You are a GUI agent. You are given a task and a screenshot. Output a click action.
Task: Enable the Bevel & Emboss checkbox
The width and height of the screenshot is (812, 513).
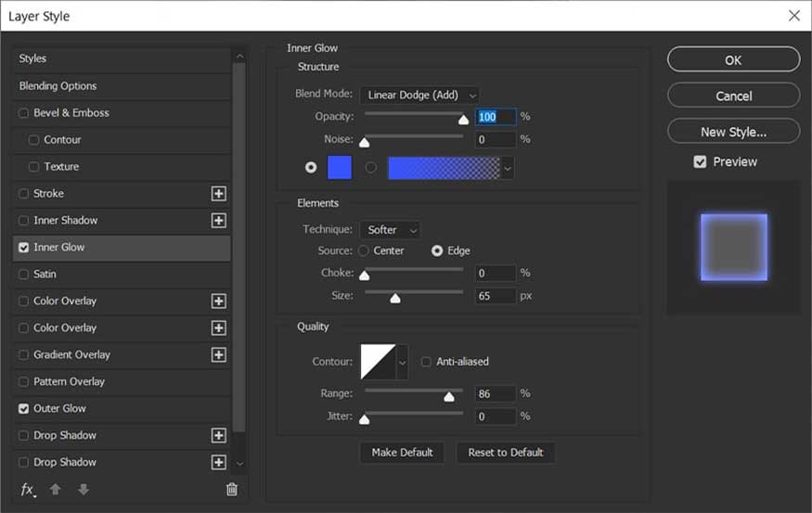(23, 113)
